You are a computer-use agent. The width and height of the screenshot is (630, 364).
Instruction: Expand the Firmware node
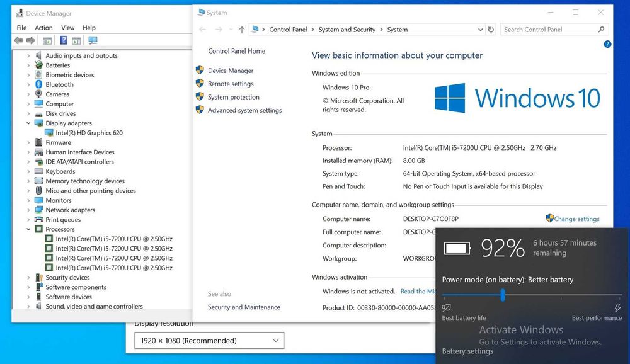(28, 142)
